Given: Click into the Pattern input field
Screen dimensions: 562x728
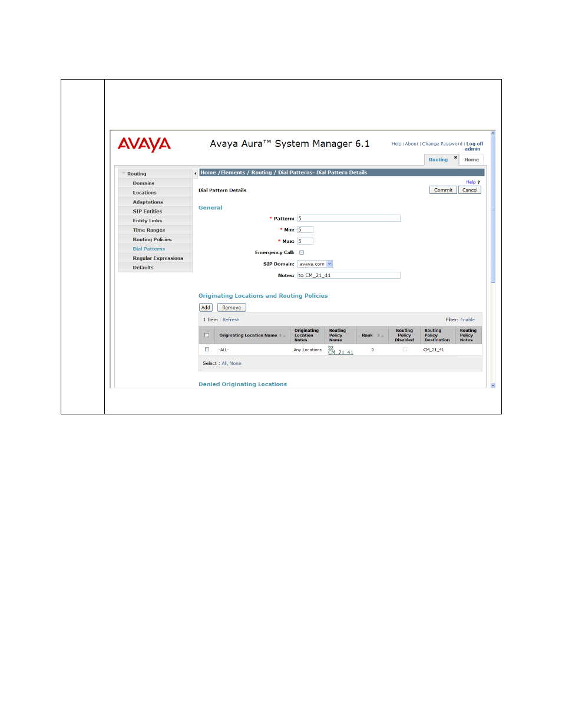Looking at the screenshot, I should point(349,218).
